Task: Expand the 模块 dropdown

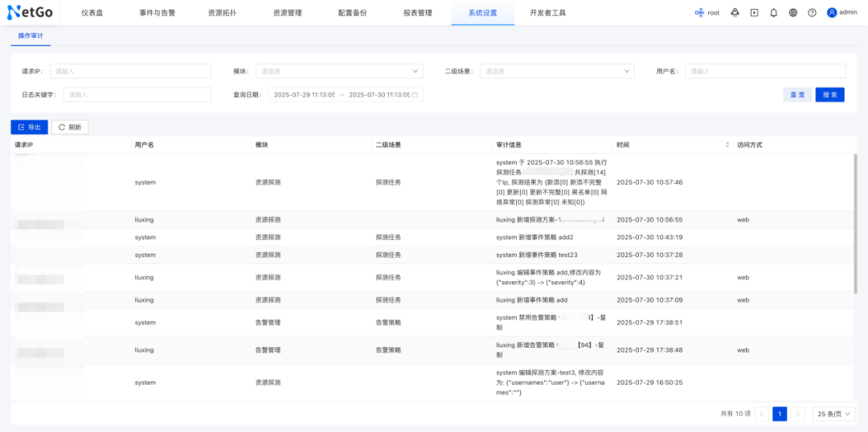Action: (x=339, y=71)
